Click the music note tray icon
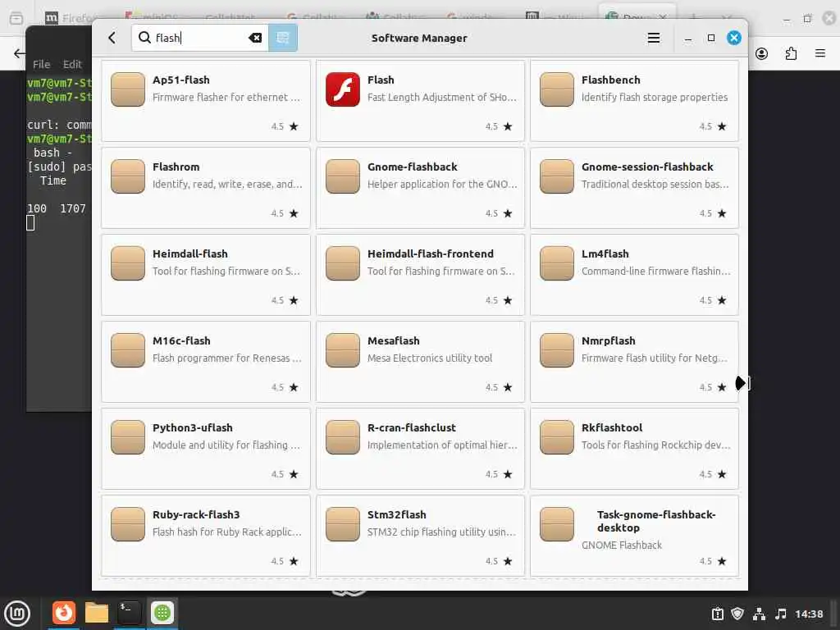The image size is (840, 630). coord(781,614)
